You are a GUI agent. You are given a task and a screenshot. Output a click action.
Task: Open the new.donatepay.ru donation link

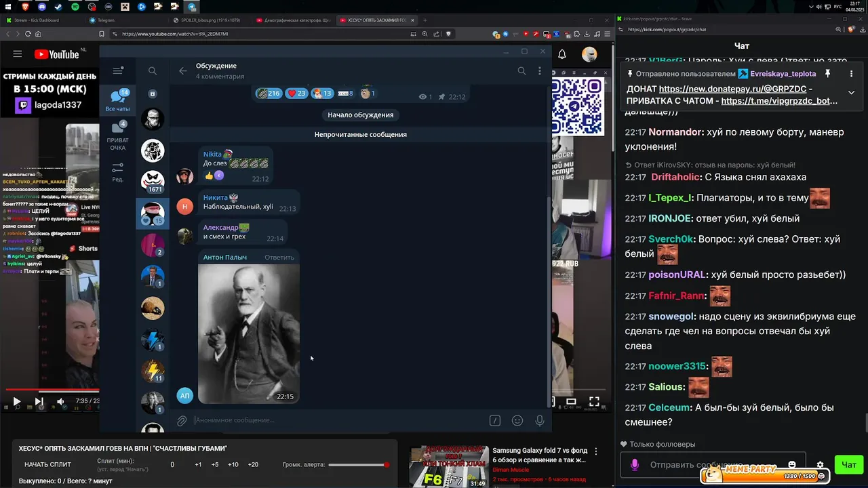coord(732,89)
